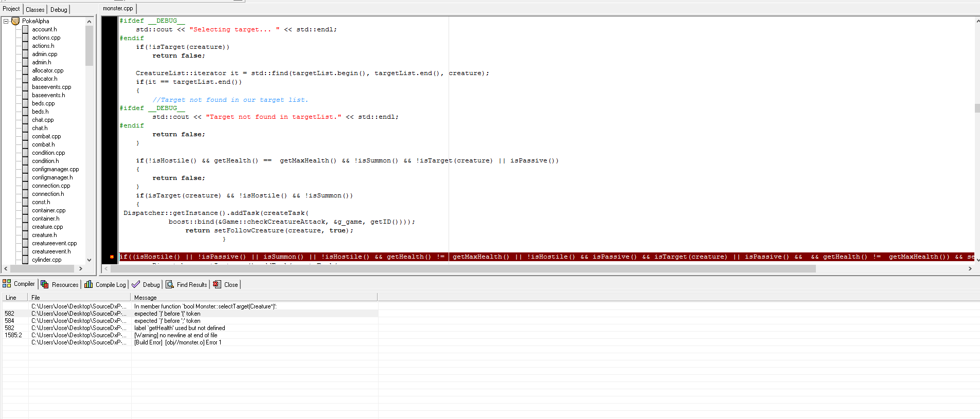Open the Compiler bottom tab
The image size is (980, 419).
point(19,284)
